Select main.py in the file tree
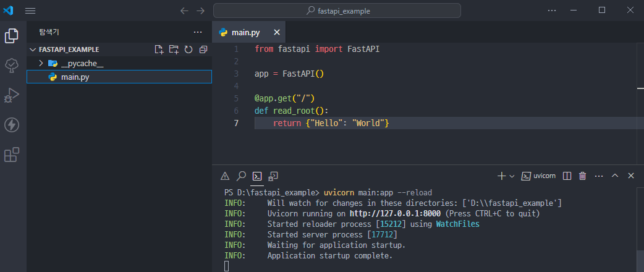Image resolution: width=644 pixels, height=272 pixels. (x=119, y=77)
